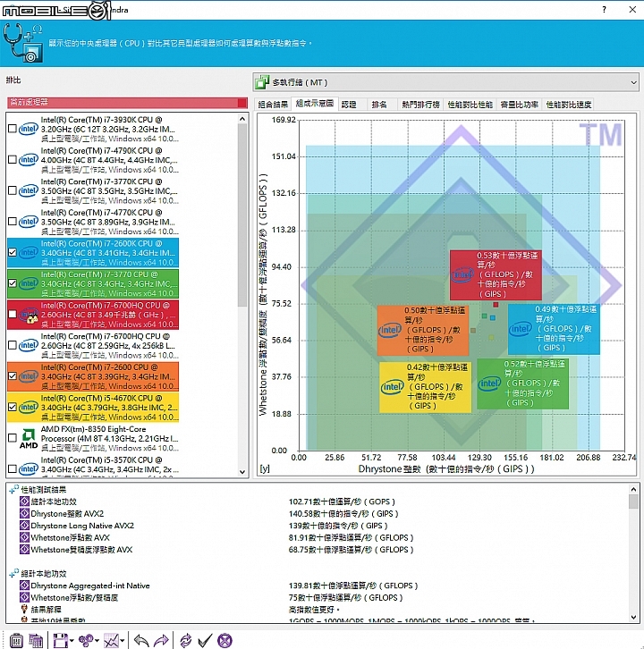Click the refresh results icon
644x649 pixels.
(186, 640)
